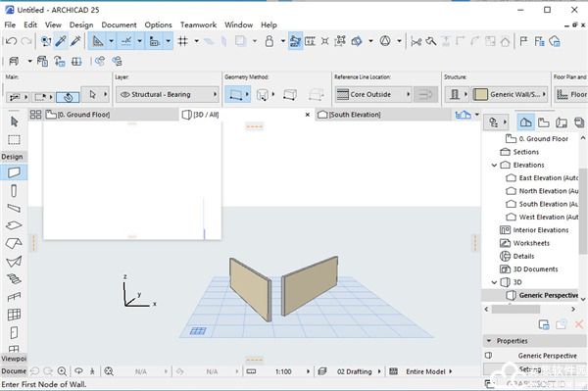Toggle Snap Guides button
This screenshot has height=391, width=588.
click(126, 41)
